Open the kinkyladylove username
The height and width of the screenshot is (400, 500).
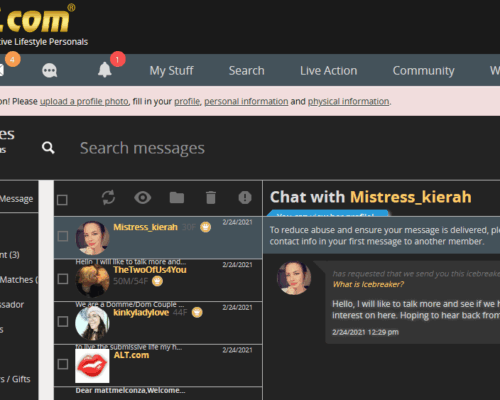pos(141,313)
